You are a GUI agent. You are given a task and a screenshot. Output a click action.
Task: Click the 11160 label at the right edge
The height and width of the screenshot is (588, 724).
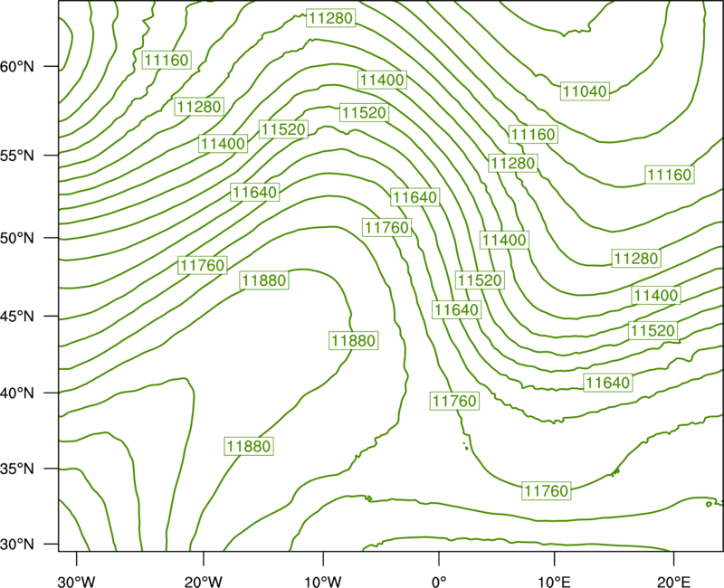(670, 175)
